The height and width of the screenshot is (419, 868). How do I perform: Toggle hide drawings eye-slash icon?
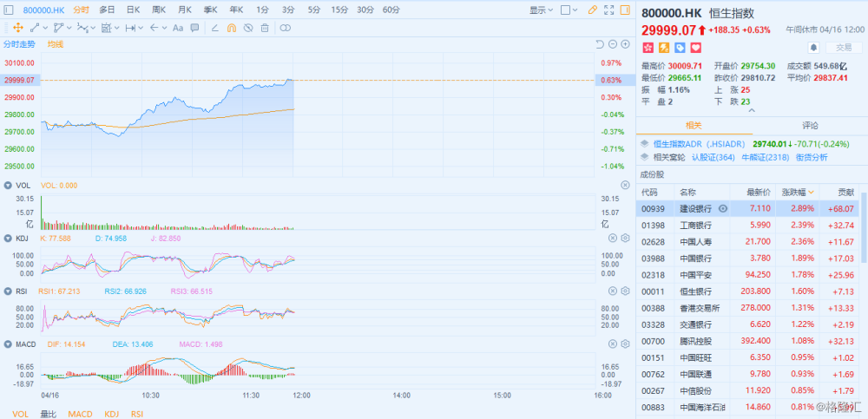[x=248, y=28]
